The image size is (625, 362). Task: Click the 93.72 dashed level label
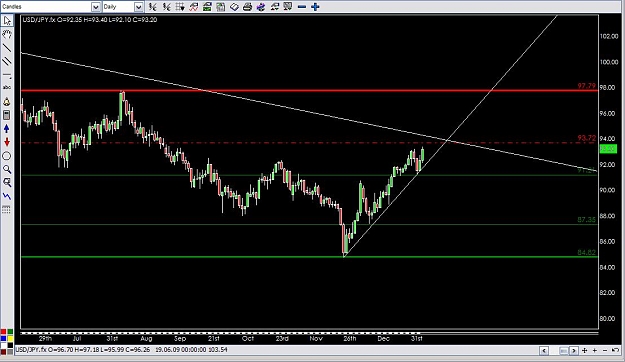click(586, 138)
